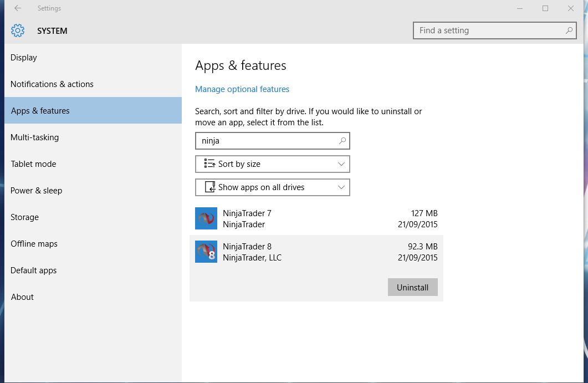Open the Show apps on all drives dropdown
Screen dimensions: 588x383
coord(341,187)
